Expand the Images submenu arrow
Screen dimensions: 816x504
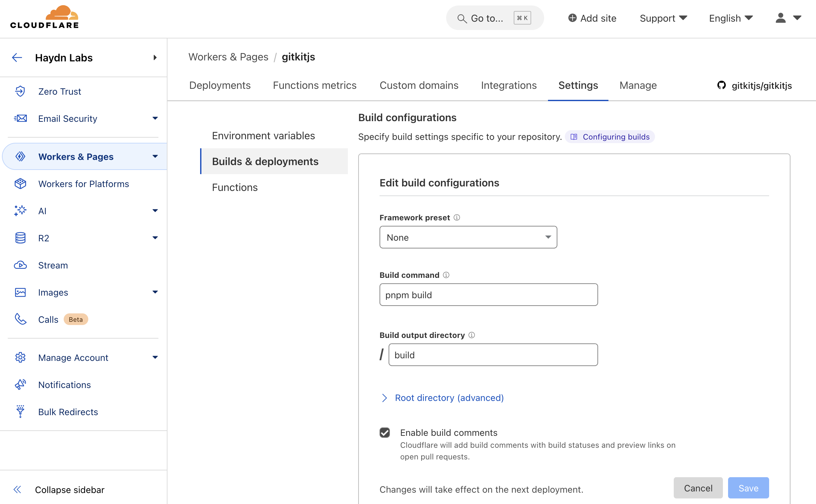pyautogui.click(x=155, y=292)
